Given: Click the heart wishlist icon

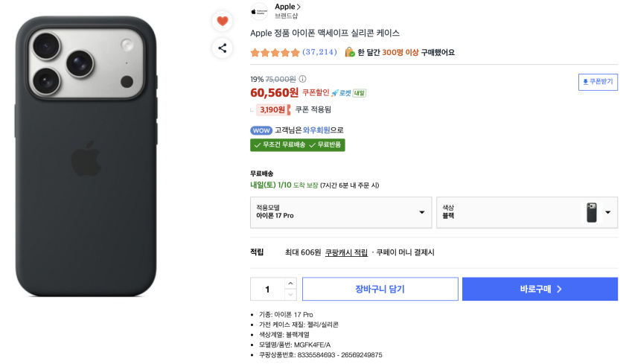Looking at the screenshot, I should [222, 21].
